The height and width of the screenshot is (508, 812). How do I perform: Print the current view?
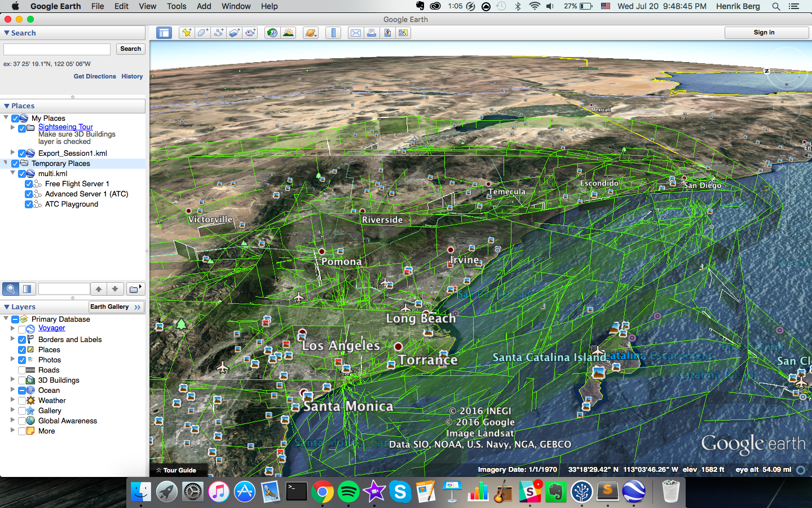(x=372, y=33)
